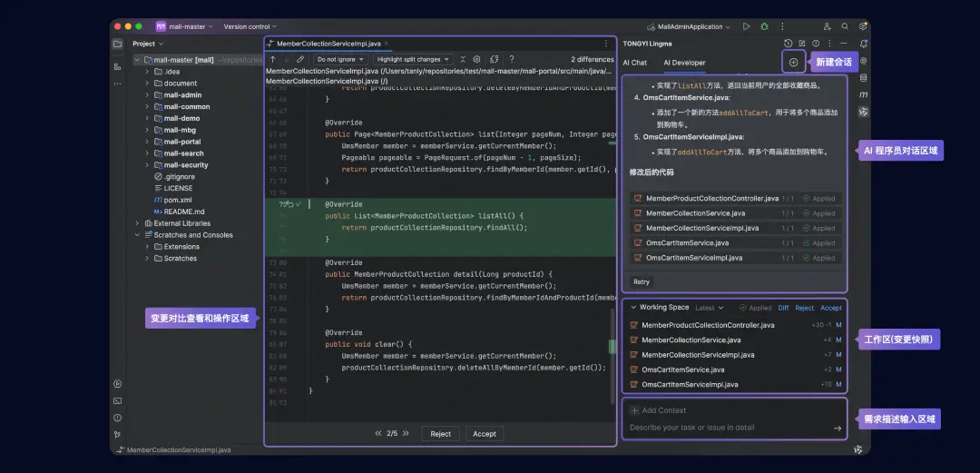Viewport: 980px width, 473px height.
Task: Open "Highlight split changes" dropdown
Action: coord(413,59)
